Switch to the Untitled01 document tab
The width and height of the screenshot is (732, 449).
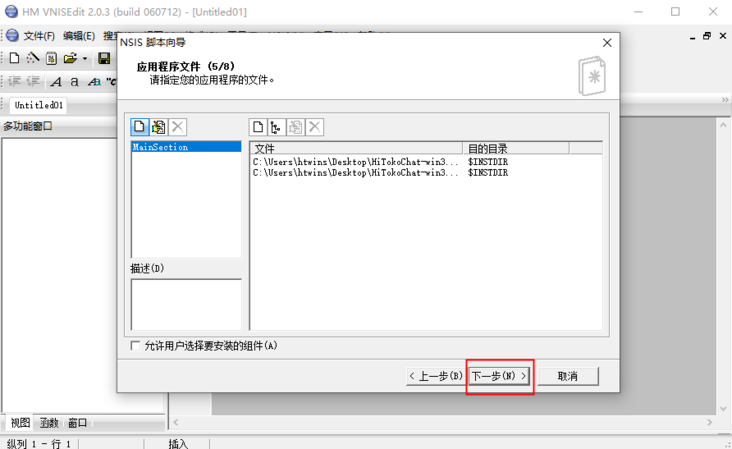pos(39,105)
